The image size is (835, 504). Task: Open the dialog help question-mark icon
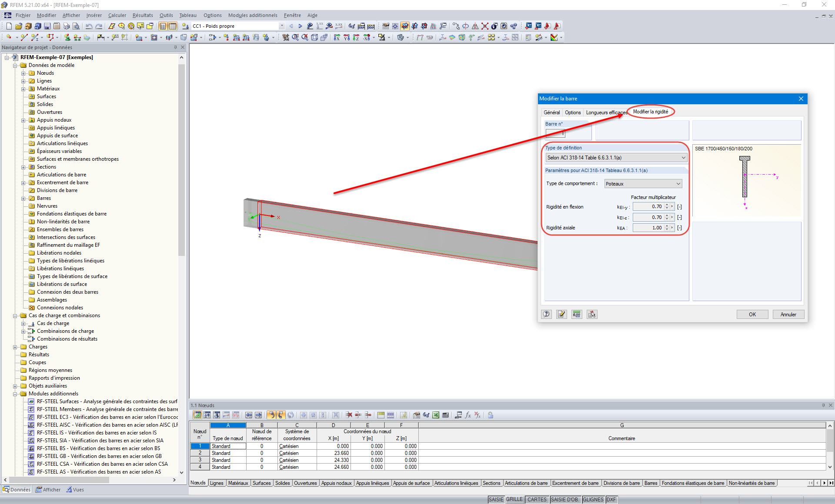point(547,314)
